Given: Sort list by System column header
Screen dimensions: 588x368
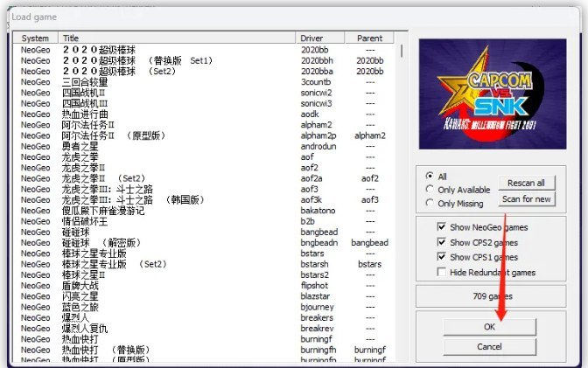Looking at the screenshot, I should (x=36, y=38).
